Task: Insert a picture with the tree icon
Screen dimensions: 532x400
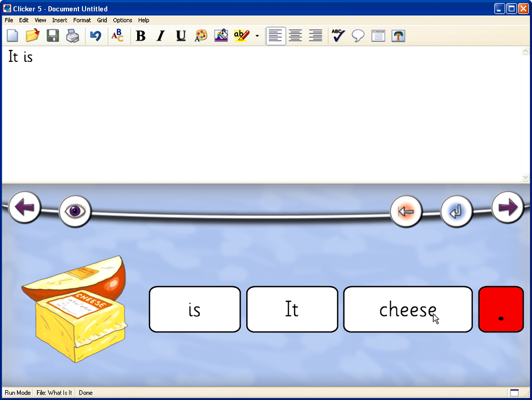Action: click(398, 36)
